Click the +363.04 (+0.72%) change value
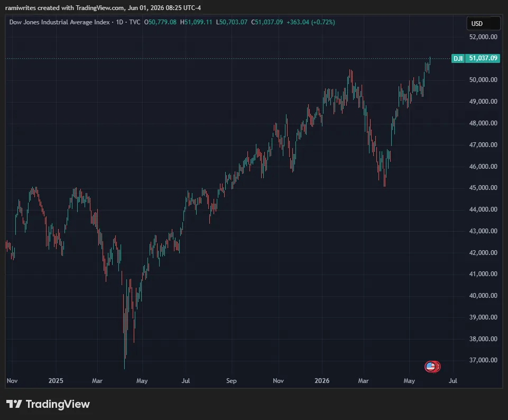 click(x=311, y=22)
